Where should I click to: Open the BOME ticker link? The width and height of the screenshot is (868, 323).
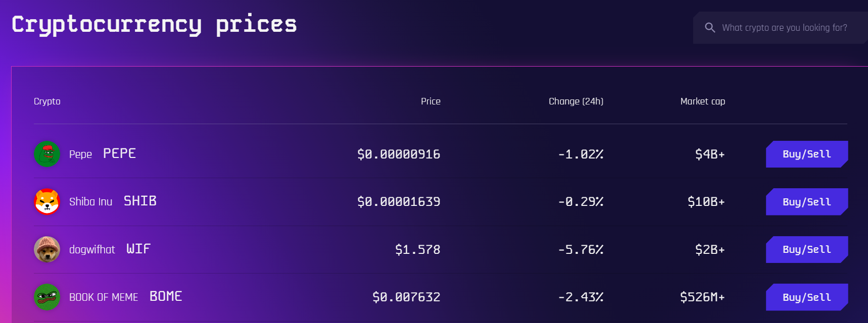click(166, 296)
